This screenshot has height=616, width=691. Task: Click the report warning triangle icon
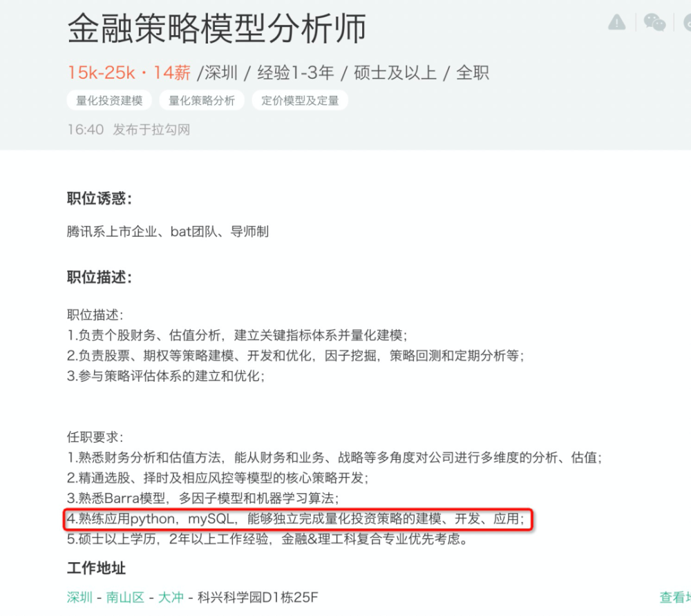[x=616, y=22]
